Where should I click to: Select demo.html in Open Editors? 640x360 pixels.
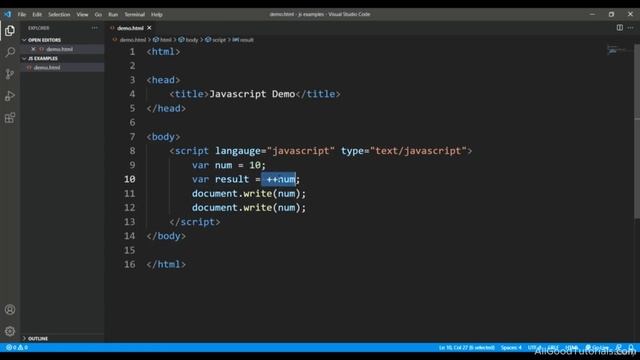tap(62, 49)
